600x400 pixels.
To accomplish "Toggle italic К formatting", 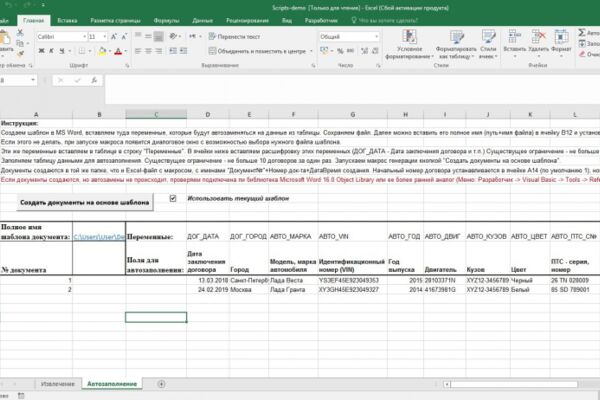I will click(x=51, y=51).
